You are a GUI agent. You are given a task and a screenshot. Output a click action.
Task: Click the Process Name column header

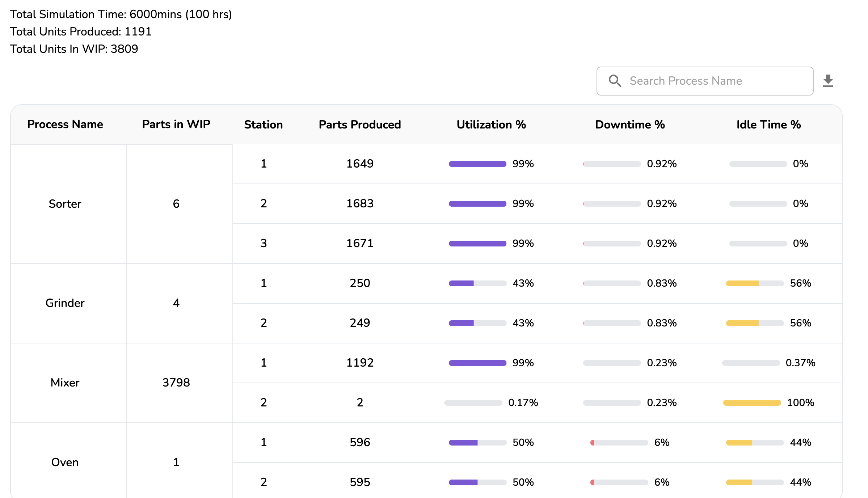[x=65, y=124]
